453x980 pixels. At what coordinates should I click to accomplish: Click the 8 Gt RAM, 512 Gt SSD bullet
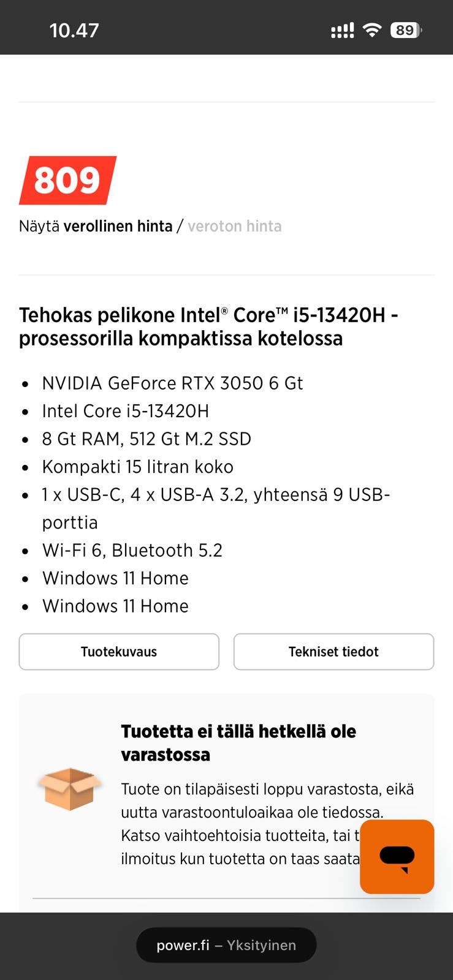[147, 439]
